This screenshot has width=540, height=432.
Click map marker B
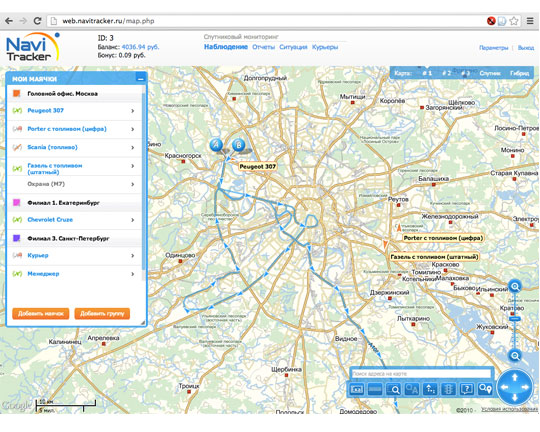point(238,145)
